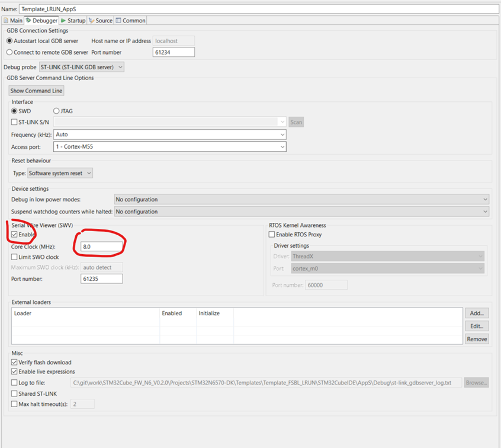Click the Debugger tab bug icon
This screenshot has height=448, width=501.
tap(28, 20)
